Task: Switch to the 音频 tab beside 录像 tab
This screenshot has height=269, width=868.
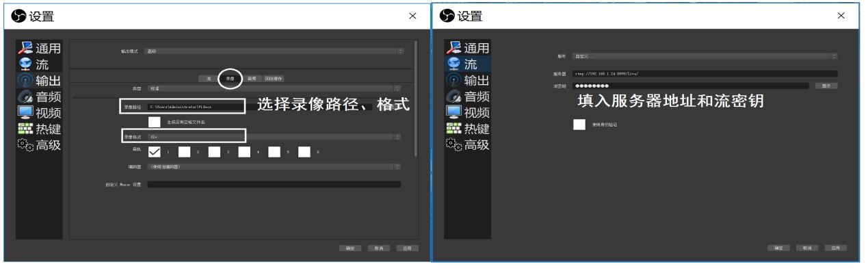Action: 252,79
